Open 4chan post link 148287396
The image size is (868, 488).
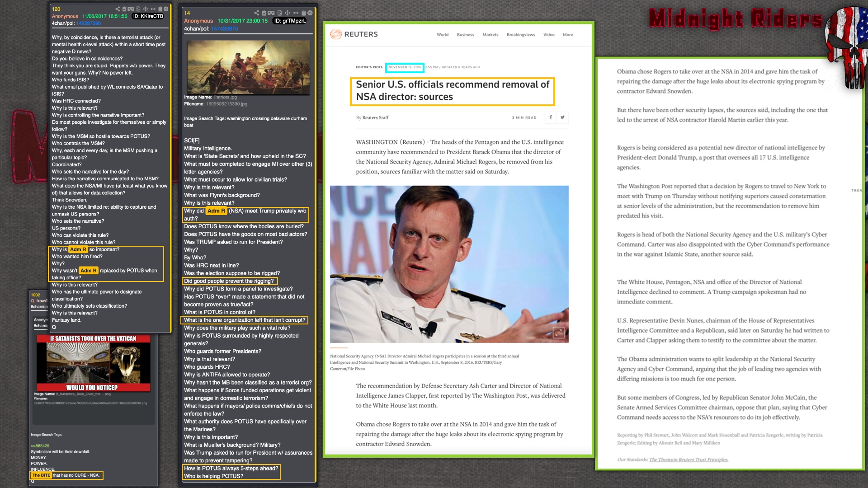click(89, 23)
